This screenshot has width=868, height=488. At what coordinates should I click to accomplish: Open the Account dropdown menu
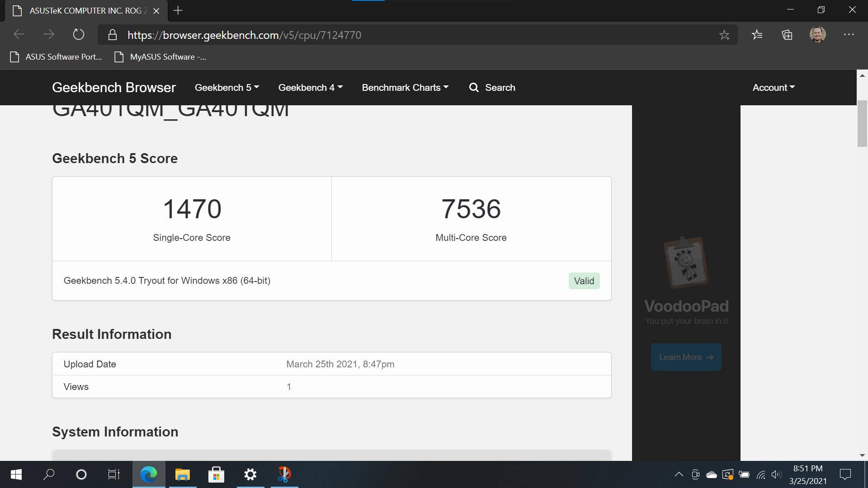(x=773, y=88)
